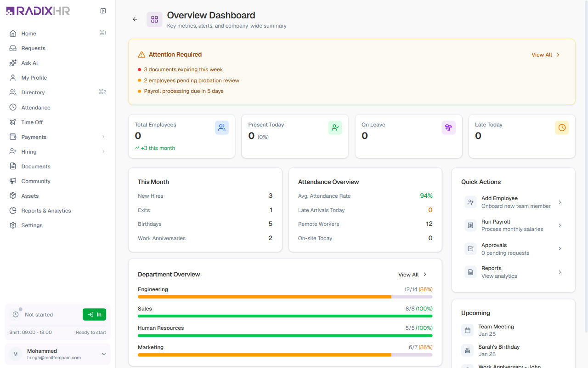Click the Overview Dashboard grid icon
The width and height of the screenshot is (588, 368).
point(154,19)
